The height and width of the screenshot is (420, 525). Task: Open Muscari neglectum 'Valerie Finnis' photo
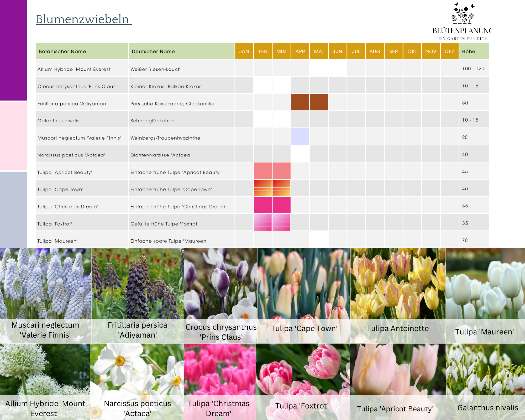point(45,283)
